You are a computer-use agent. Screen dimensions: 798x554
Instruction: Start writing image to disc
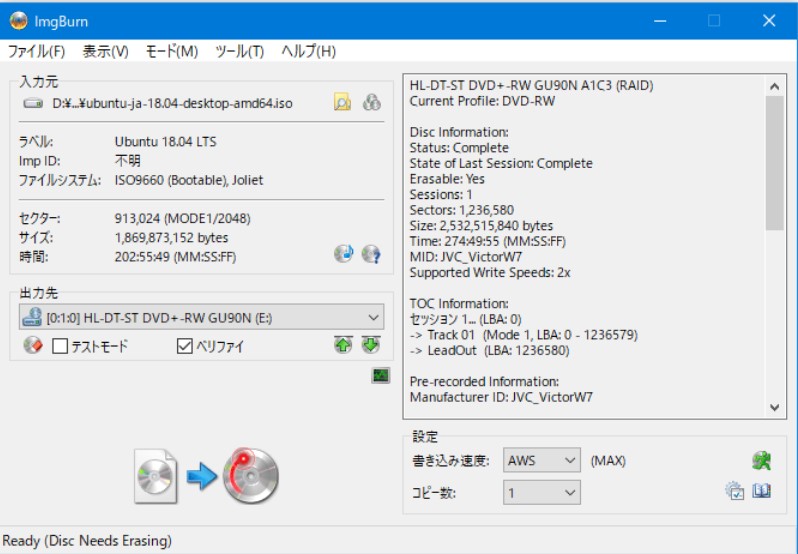(x=206, y=476)
